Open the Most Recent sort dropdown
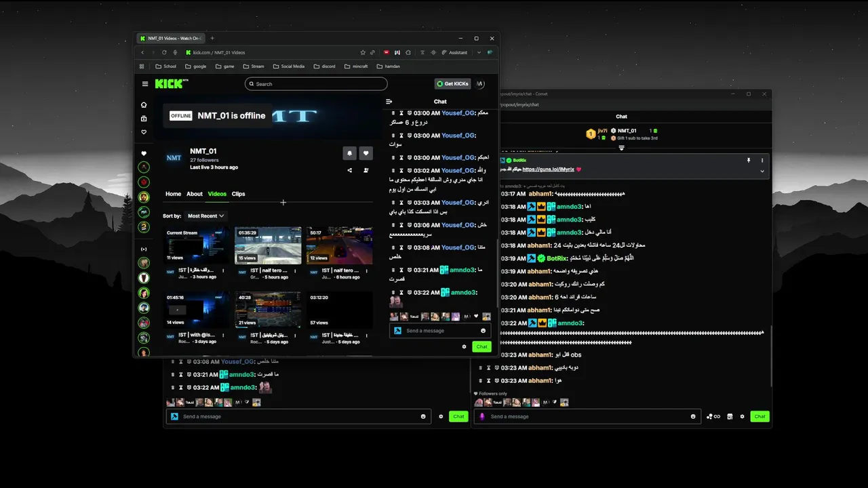The width and height of the screenshot is (868, 488). coord(205,216)
